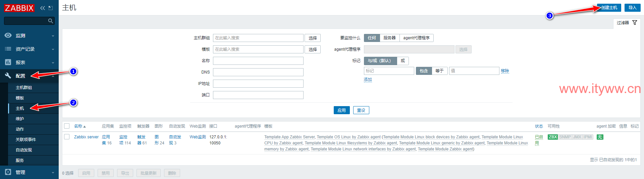Select 任何 monitoring option
Screen dimensions: 644x179
372,38
